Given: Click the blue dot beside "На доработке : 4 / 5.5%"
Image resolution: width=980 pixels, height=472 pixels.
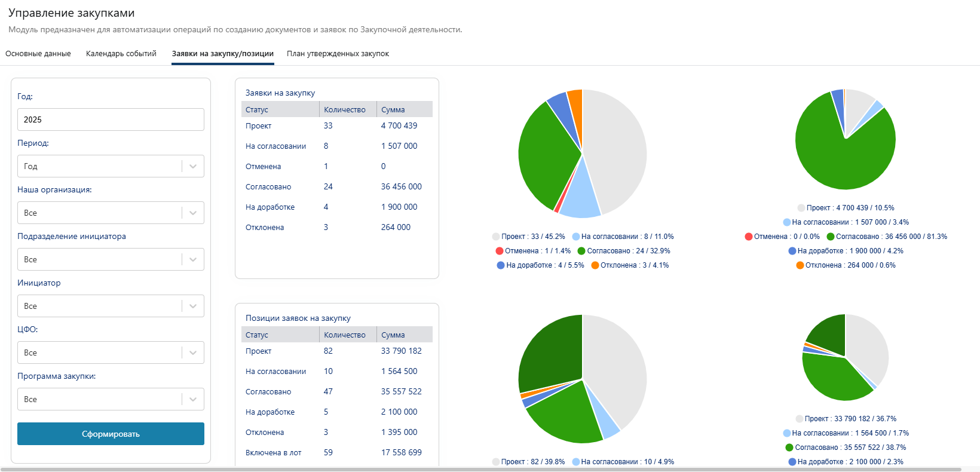Looking at the screenshot, I should coord(501,265).
